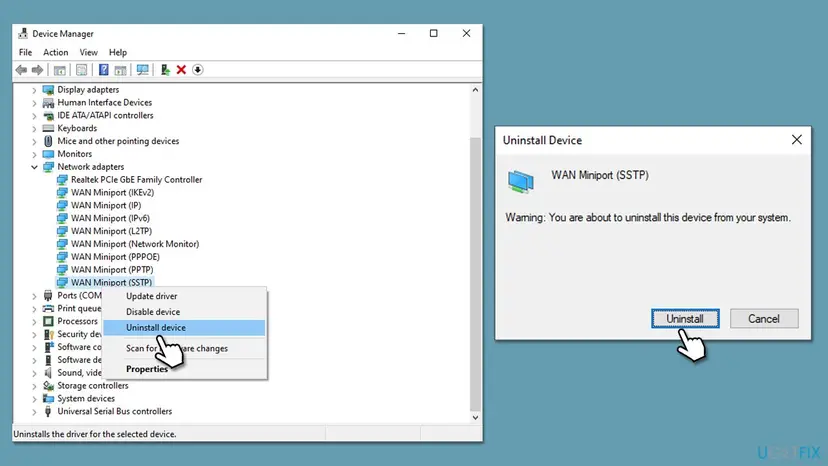Screen dimensions: 828x466
Task: Select WAN Miniport (PPPOE)
Action: pos(115,257)
